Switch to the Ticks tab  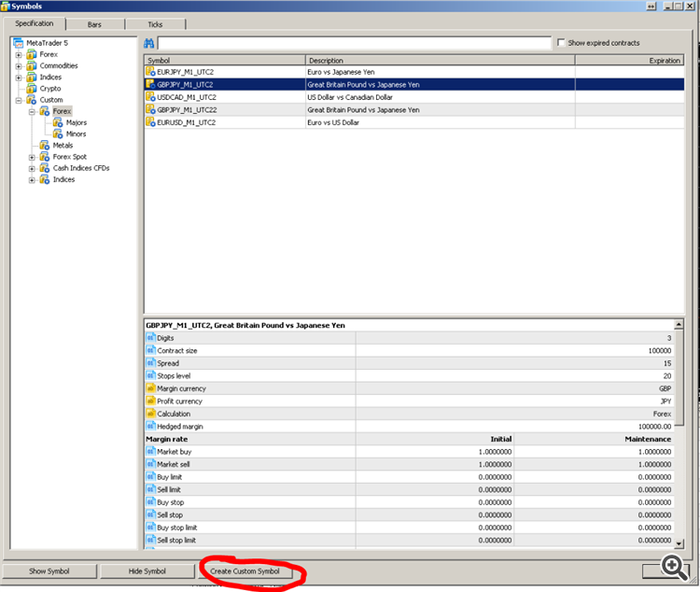tap(155, 24)
